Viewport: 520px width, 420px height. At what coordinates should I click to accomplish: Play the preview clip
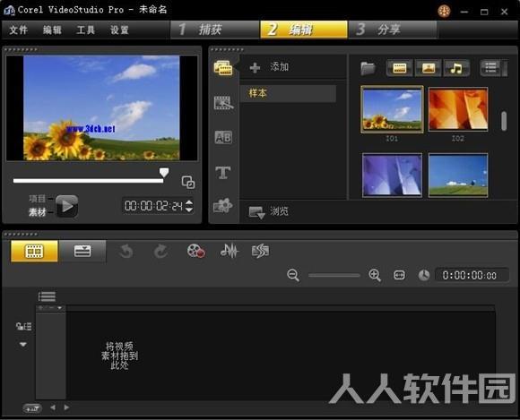tap(66, 206)
